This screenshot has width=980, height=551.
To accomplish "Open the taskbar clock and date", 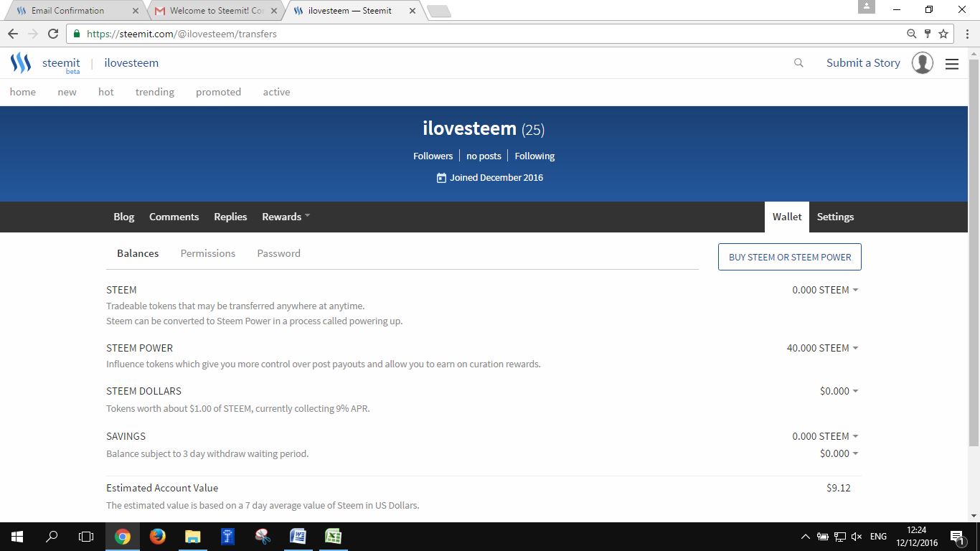I will coord(917,537).
